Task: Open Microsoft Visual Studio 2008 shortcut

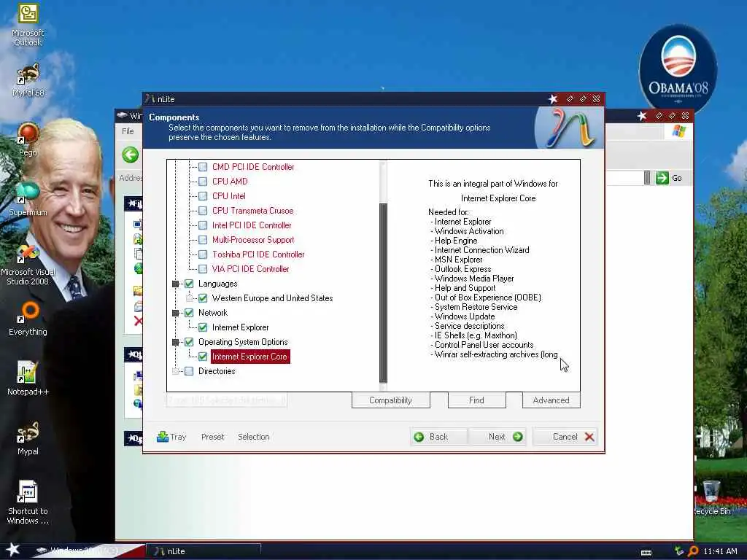Action: [28, 265]
